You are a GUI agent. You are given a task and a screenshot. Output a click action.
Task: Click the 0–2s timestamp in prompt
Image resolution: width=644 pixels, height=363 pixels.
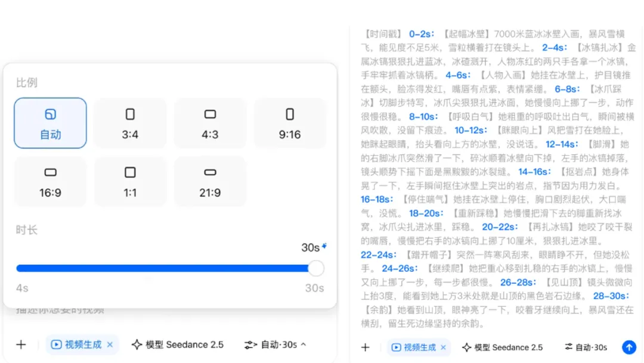click(x=422, y=34)
